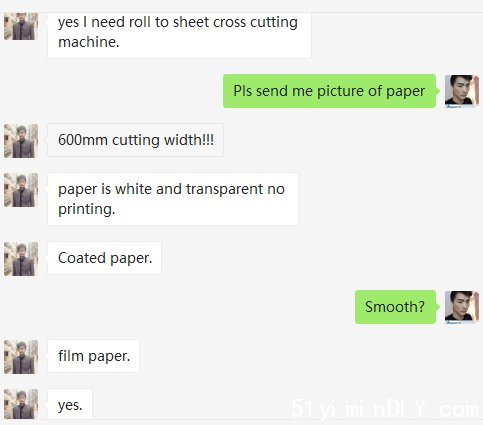Click avatar next to 'Coated paper.' message
The width and height of the screenshot is (483, 425).
click(x=21, y=259)
